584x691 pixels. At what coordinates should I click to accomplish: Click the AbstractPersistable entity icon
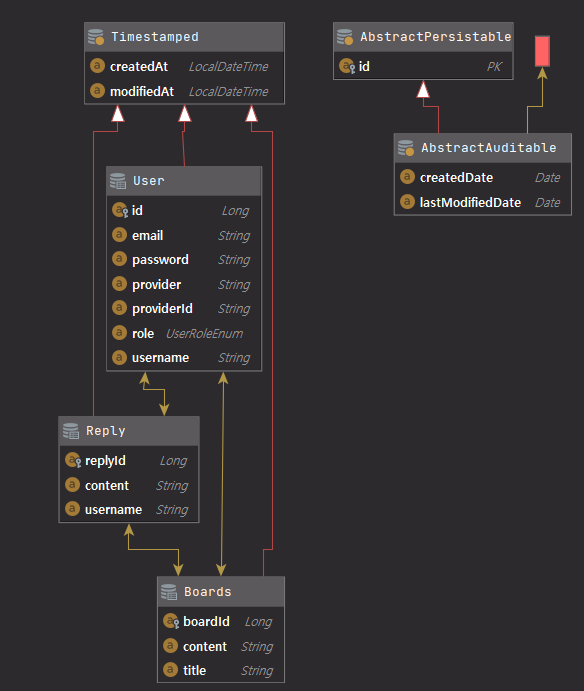(345, 37)
